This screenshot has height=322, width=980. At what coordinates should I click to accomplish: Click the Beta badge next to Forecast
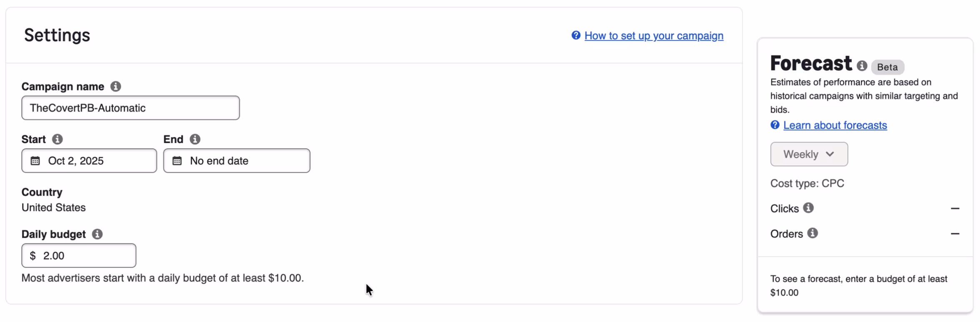tap(887, 67)
